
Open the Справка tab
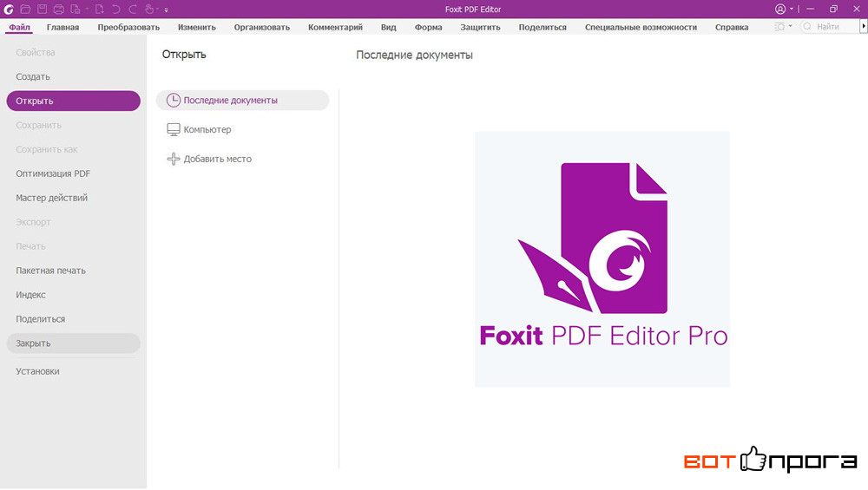(732, 27)
